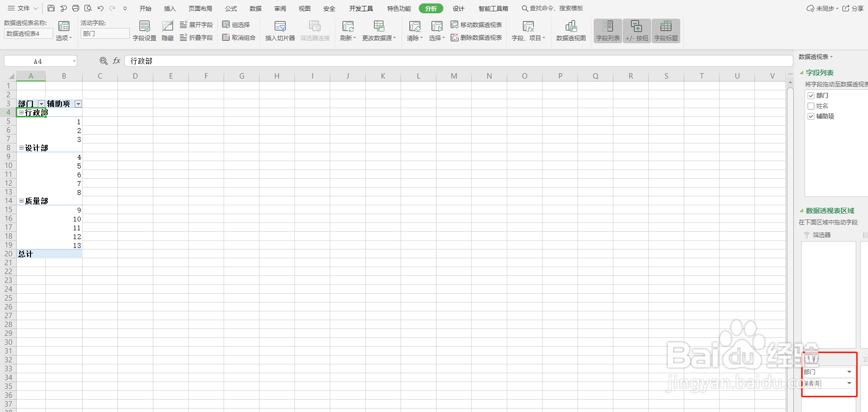Uncheck the 辅助项 field checkbox
The height and width of the screenshot is (412, 868).
coord(811,116)
